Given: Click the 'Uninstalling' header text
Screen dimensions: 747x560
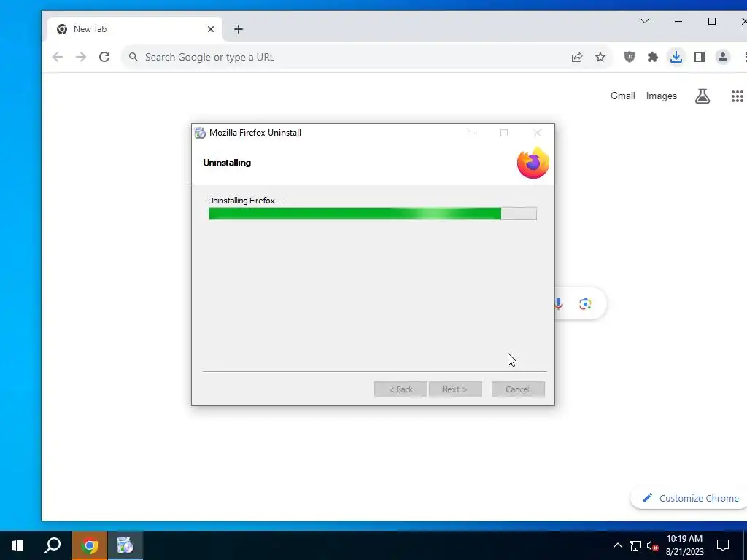Looking at the screenshot, I should pyautogui.click(x=227, y=163).
